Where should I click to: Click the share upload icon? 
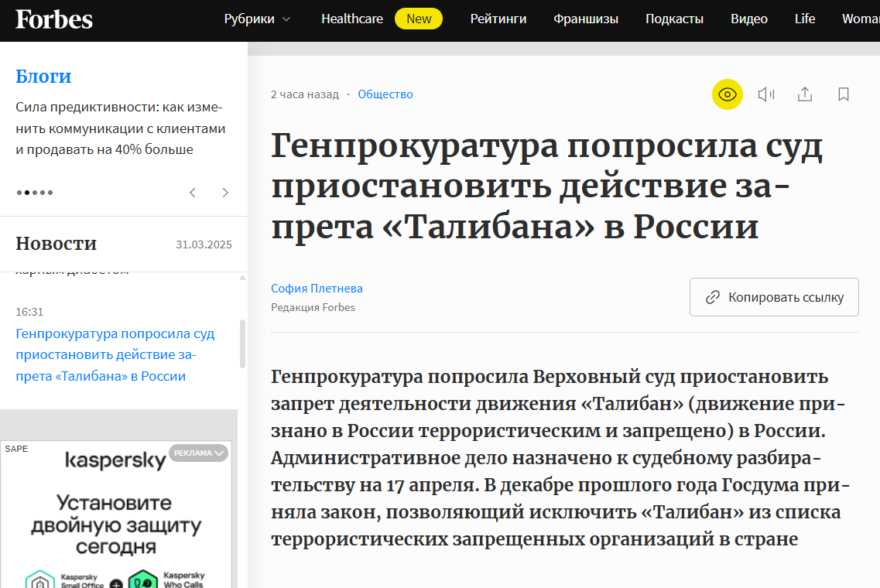coord(805,94)
